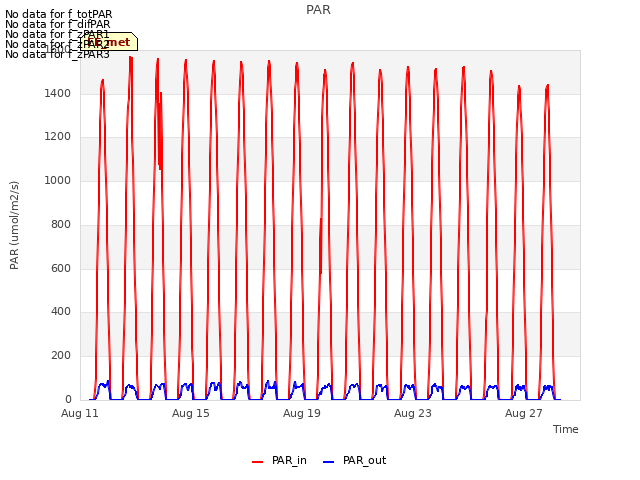Click the 1000 y-axis tick label
Viewport: 640px width, 480px height.
click(58, 180)
